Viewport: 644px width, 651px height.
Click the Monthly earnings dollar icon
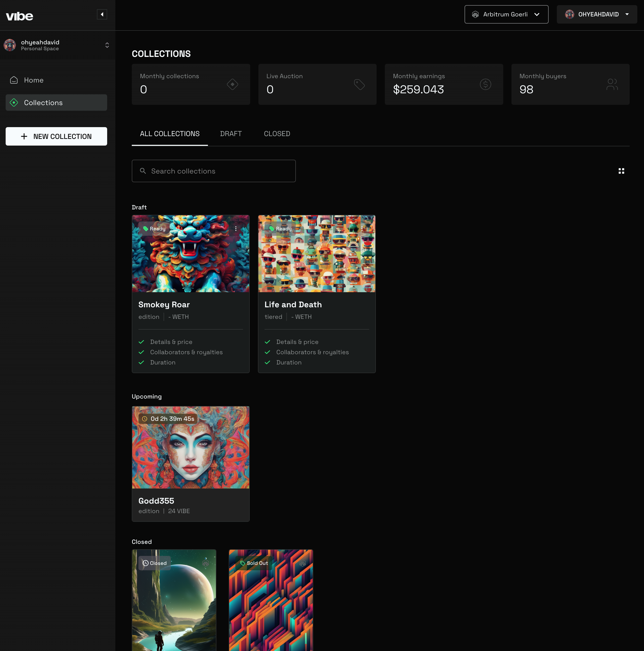click(485, 84)
